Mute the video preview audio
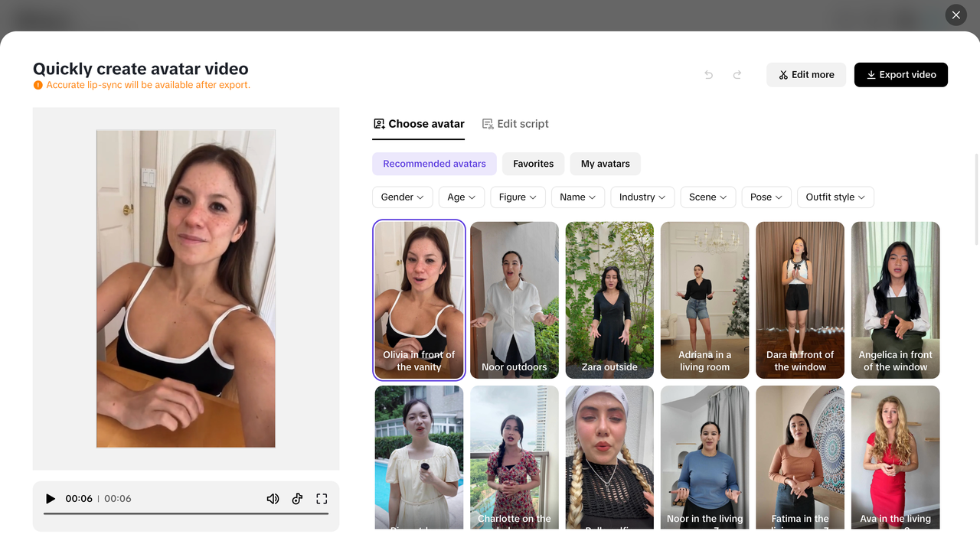 (x=273, y=498)
